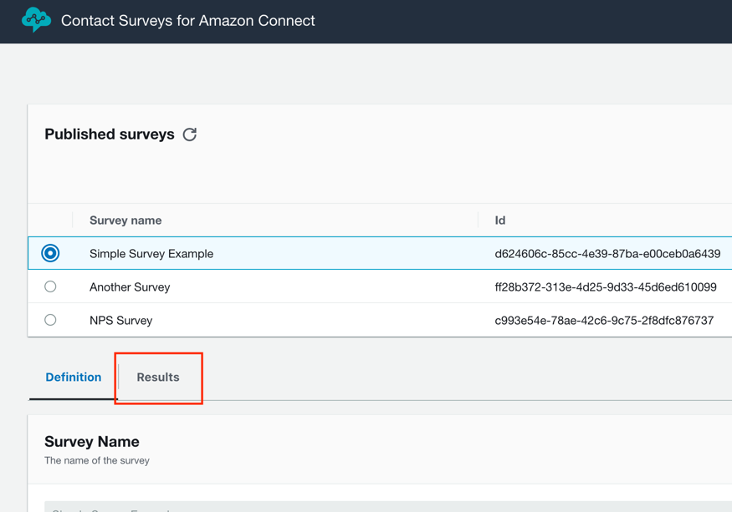Click the Id starting with c993e54e
This screenshot has height=512, width=733.
pos(604,320)
